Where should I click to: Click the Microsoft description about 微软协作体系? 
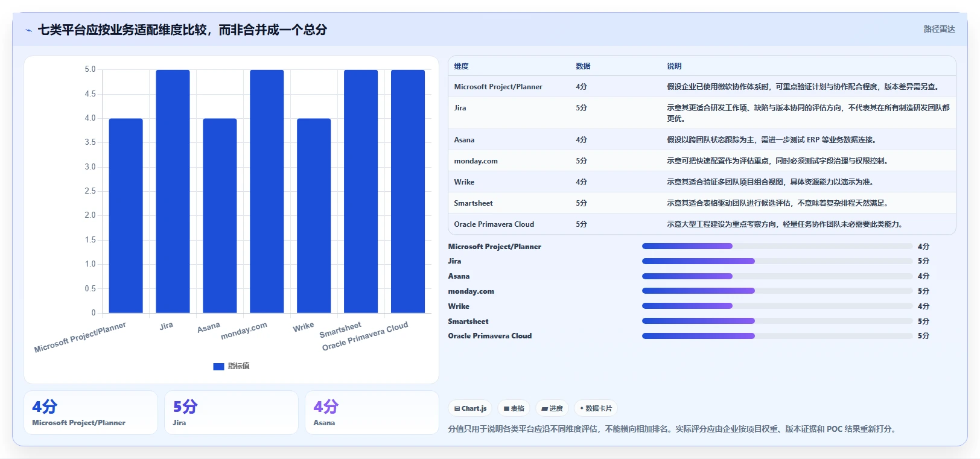[x=804, y=87]
